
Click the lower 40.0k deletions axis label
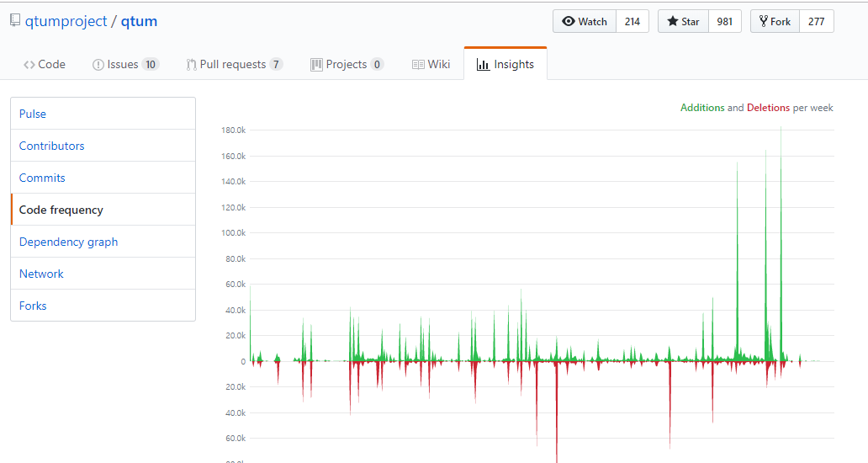pos(236,412)
